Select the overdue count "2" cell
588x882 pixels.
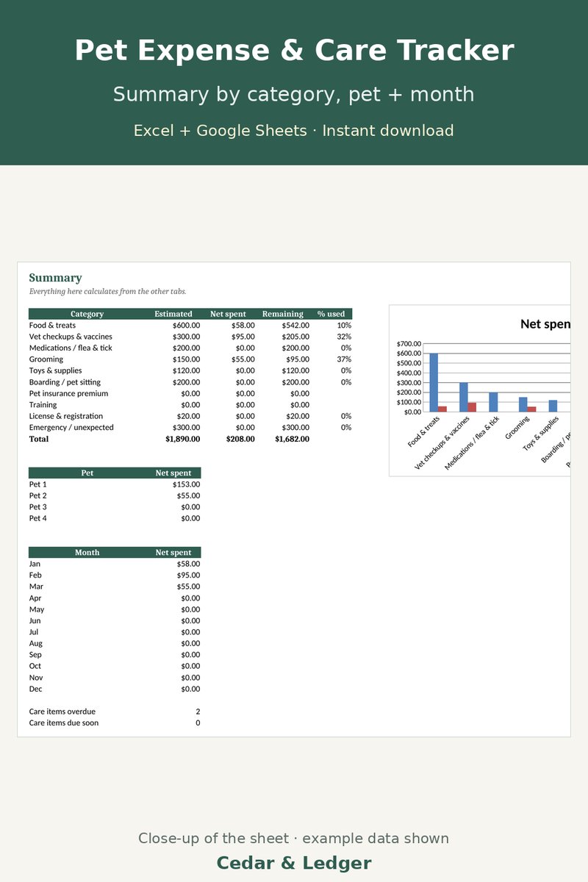(198, 711)
